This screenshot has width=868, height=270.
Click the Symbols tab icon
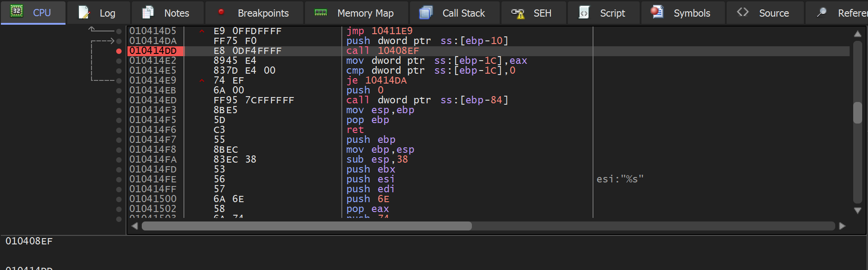click(x=657, y=12)
